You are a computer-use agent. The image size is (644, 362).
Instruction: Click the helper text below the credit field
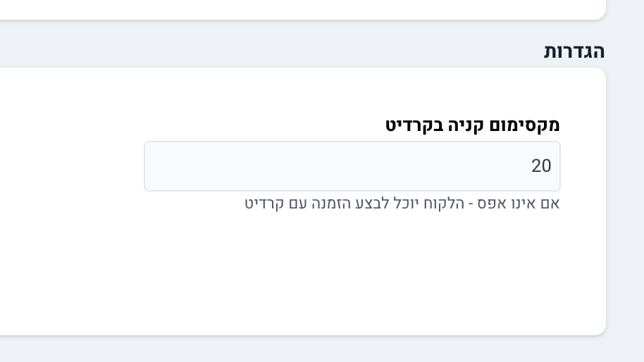(402, 204)
